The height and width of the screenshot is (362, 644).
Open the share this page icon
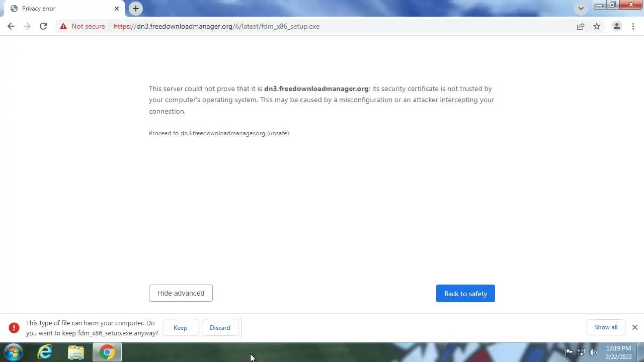coord(581,26)
